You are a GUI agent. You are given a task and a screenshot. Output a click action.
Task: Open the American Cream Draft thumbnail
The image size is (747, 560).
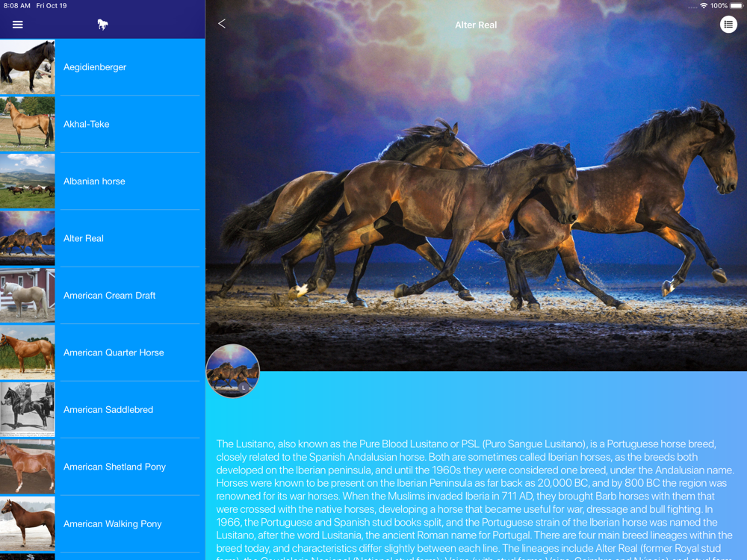27,295
